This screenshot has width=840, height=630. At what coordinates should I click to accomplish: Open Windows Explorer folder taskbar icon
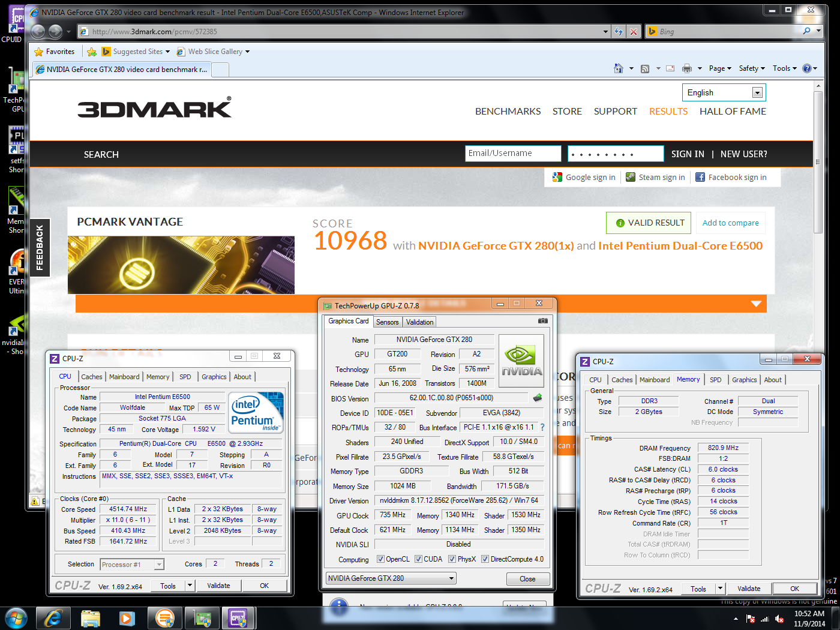pyautogui.click(x=91, y=618)
